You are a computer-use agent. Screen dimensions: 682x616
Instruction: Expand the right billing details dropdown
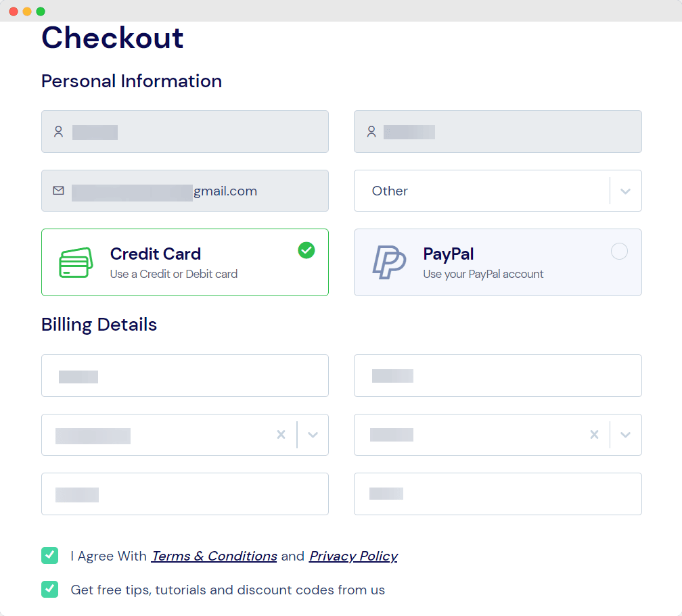(625, 435)
